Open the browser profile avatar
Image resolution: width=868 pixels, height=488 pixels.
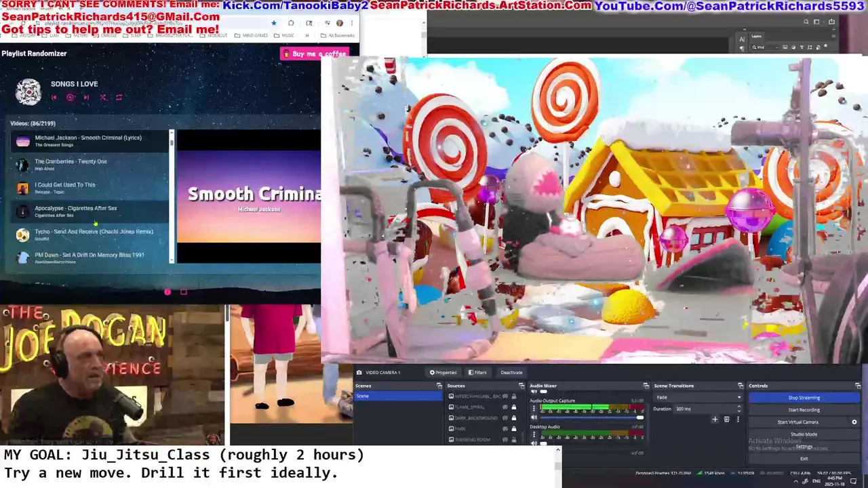[x=340, y=23]
